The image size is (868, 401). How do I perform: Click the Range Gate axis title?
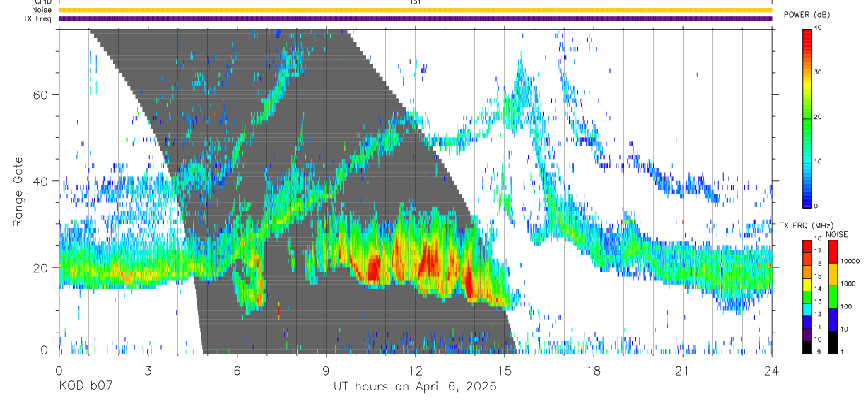18,191
